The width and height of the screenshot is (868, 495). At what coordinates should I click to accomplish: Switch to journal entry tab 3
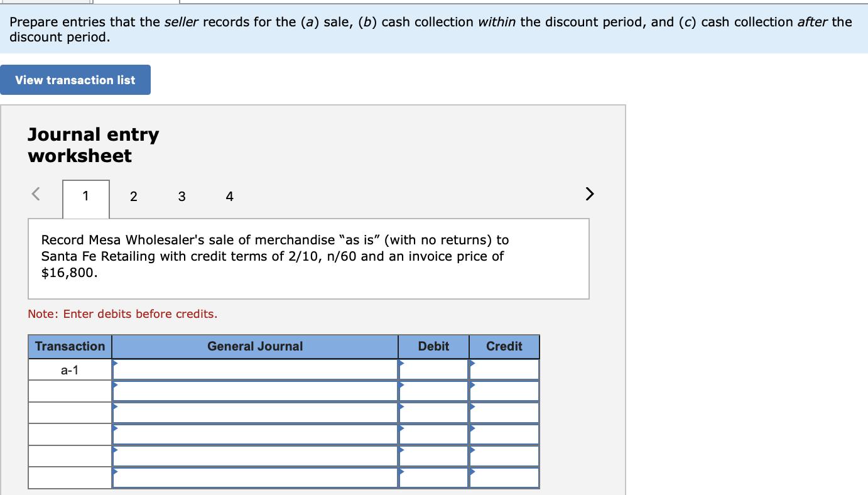coord(182,197)
